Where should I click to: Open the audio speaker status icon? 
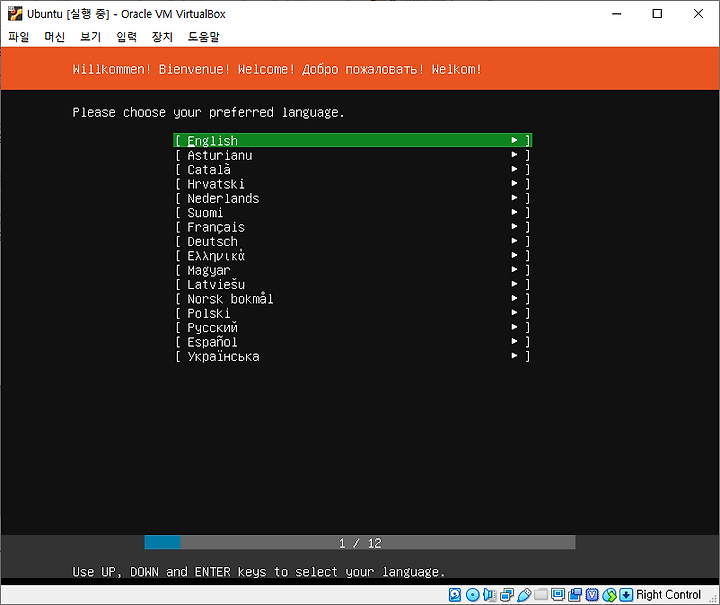pos(489,595)
